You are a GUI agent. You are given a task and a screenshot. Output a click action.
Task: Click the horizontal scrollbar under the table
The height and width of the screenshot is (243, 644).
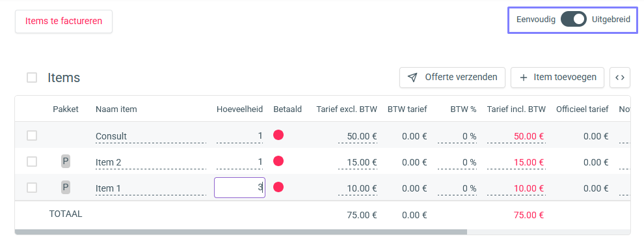click(241, 232)
